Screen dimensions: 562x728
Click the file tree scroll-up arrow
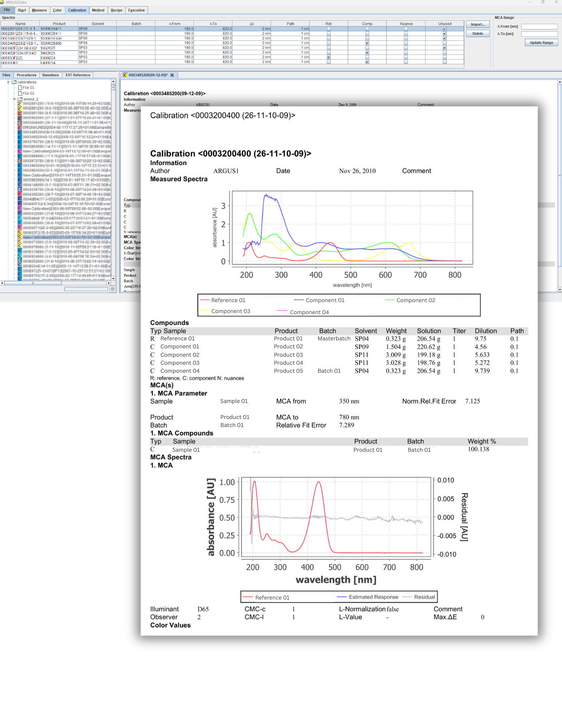click(113, 82)
